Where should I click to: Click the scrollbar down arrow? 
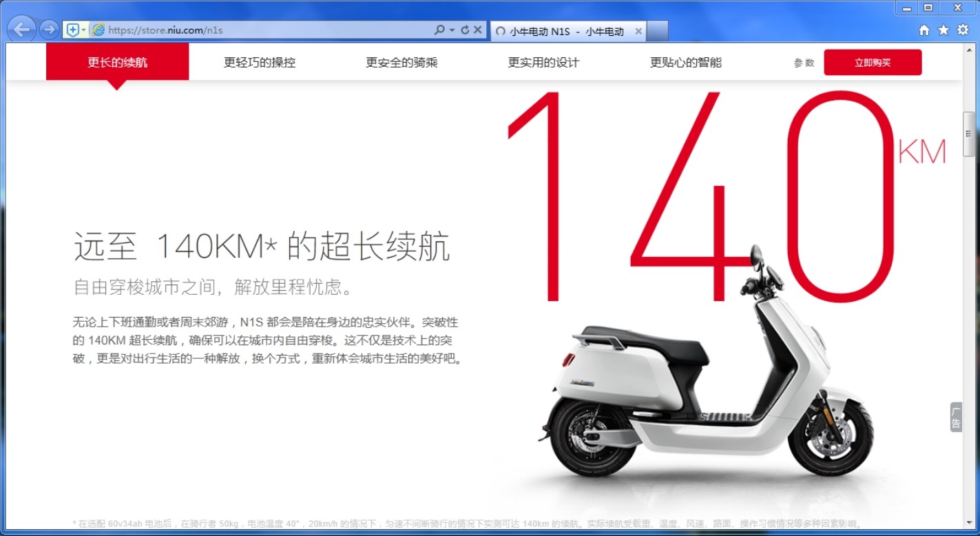pyautogui.click(x=969, y=523)
